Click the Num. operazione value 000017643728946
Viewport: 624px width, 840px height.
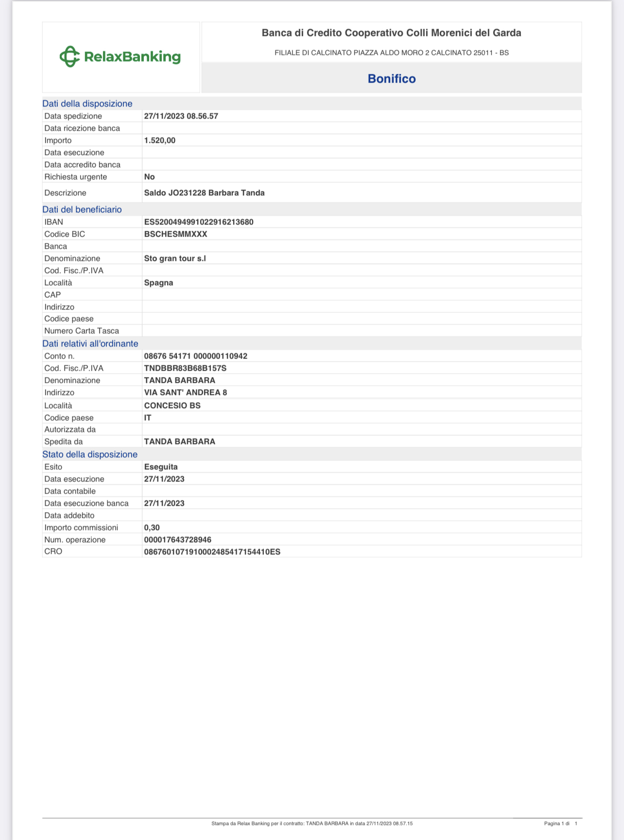tap(178, 540)
